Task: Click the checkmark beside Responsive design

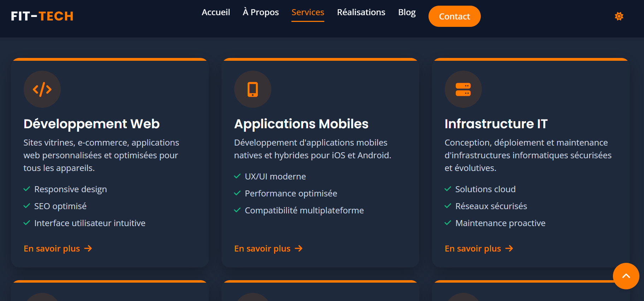Action: click(27, 189)
